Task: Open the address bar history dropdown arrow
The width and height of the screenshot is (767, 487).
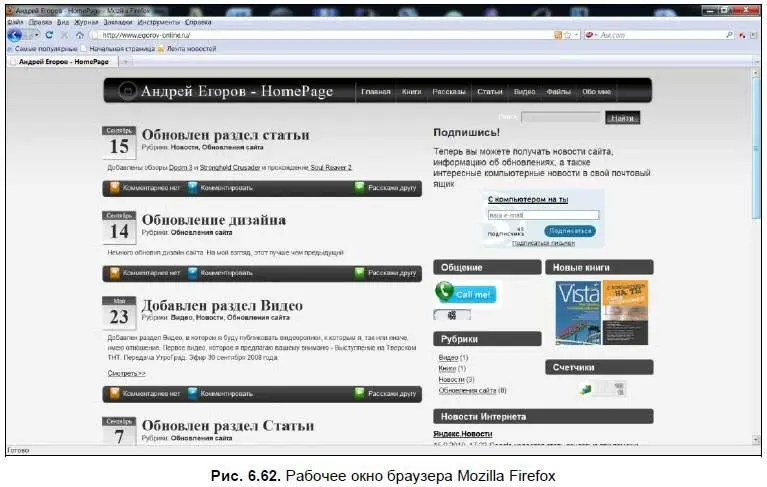Action: [576, 35]
